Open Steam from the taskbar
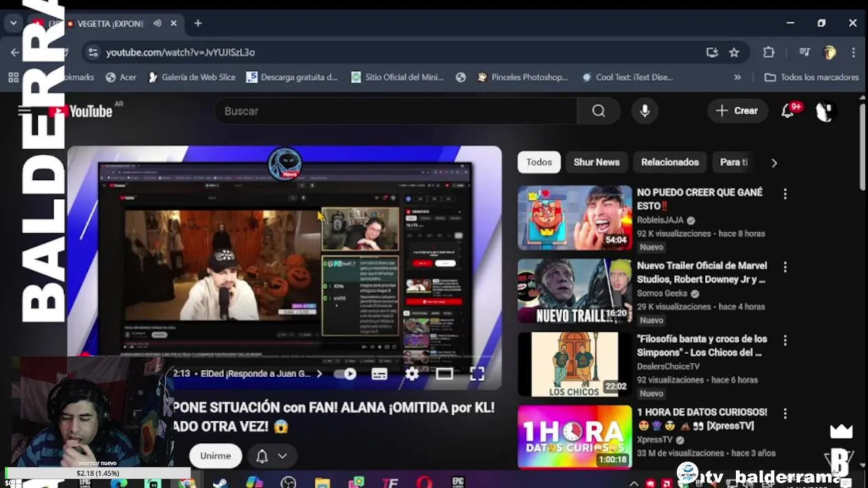Image resolution: width=868 pixels, height=488 pixels. pyautogui.click(x=220, y=483)
